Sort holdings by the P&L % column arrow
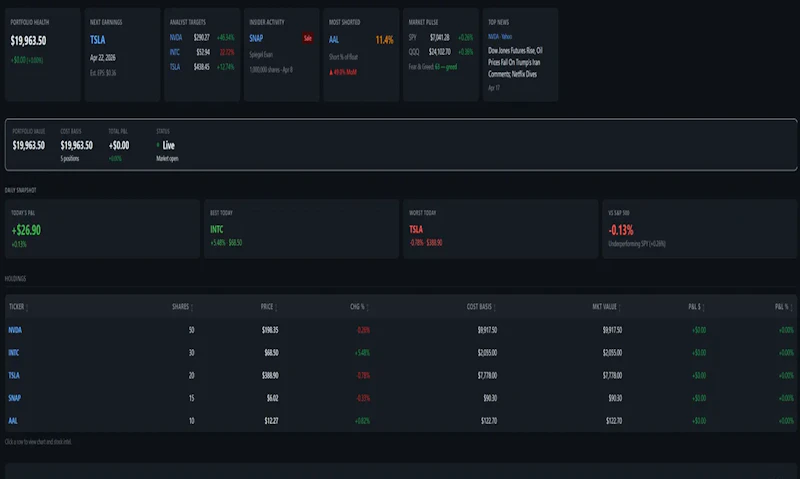Screen dimensions: 800x479 (791, 307)
